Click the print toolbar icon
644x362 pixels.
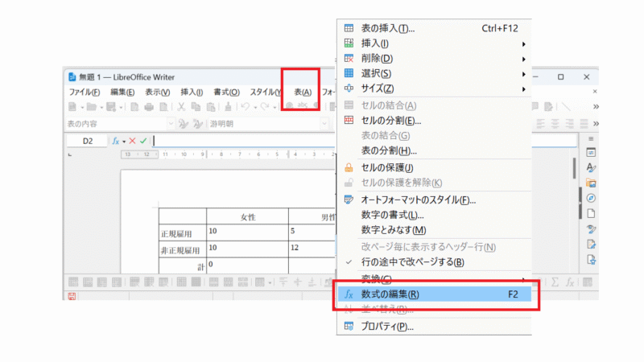149,107
